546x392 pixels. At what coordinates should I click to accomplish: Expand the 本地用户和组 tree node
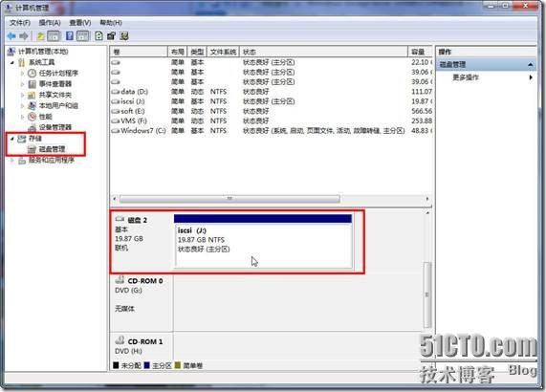[23, 106]
